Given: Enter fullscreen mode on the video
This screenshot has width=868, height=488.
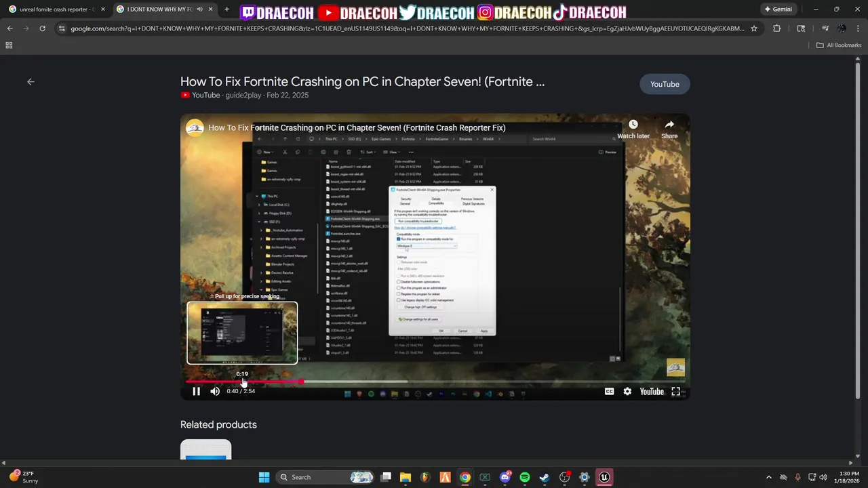Looking at the screenshot, I should tap(675, 391).
